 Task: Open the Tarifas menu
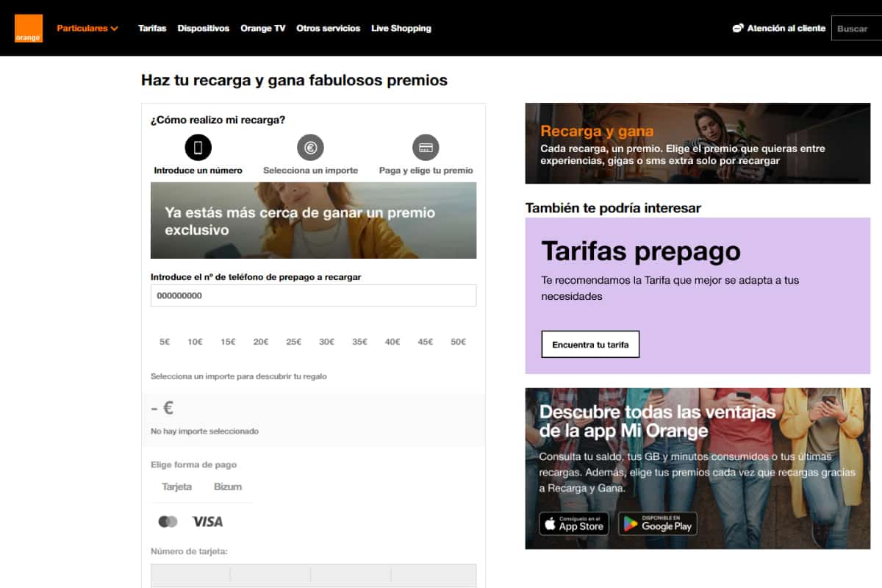click(152, 29)
